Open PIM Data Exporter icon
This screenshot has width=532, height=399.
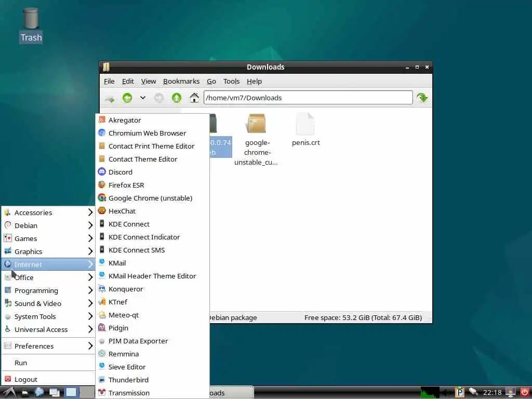tap(102, 341)
